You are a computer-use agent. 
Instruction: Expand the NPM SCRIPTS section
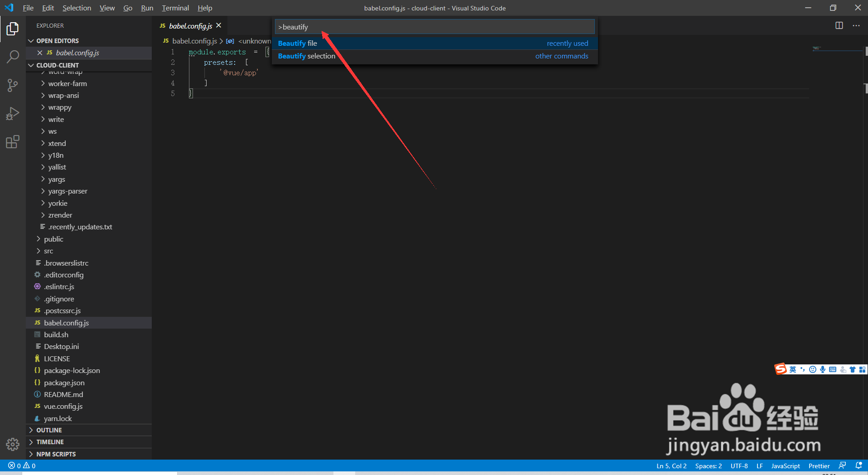click(x=89, y=454)
